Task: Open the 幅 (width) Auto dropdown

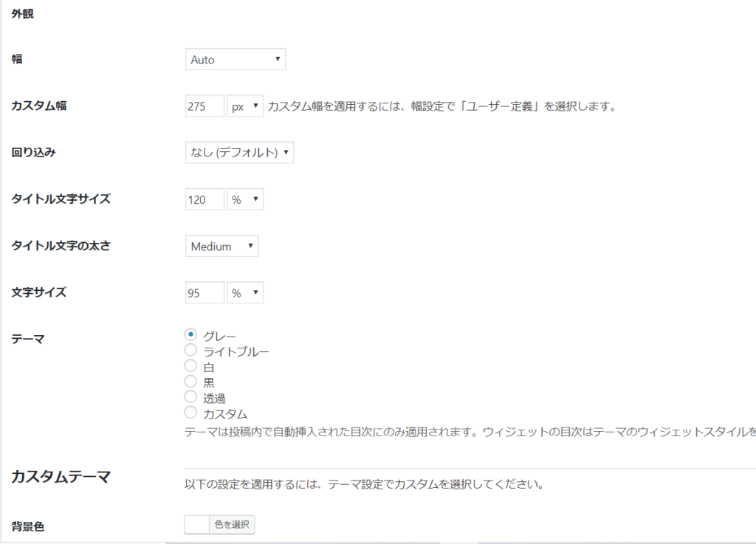Action: click(x=235, y=60)
